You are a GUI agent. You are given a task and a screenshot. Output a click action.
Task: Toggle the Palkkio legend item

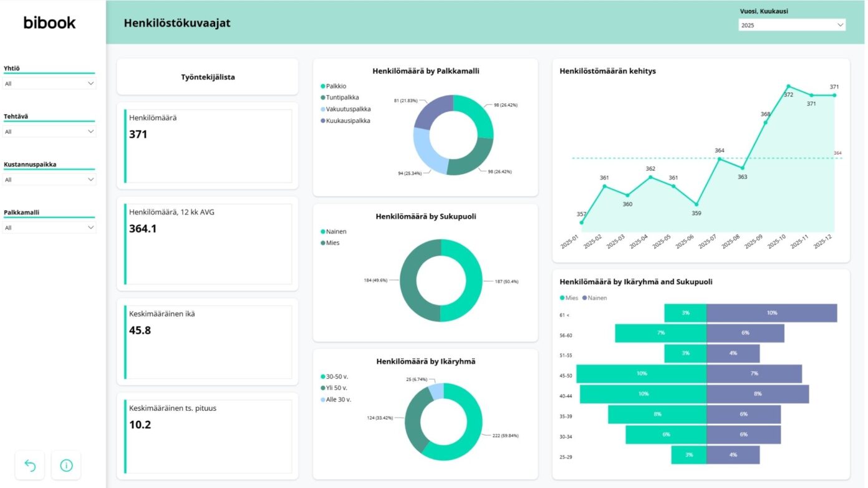[x=333, y=85]
